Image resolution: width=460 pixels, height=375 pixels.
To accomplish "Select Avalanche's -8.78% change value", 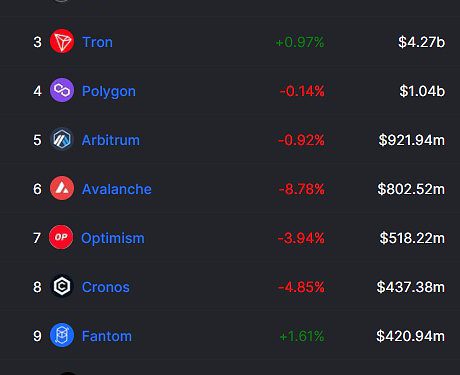I will 302,189.
